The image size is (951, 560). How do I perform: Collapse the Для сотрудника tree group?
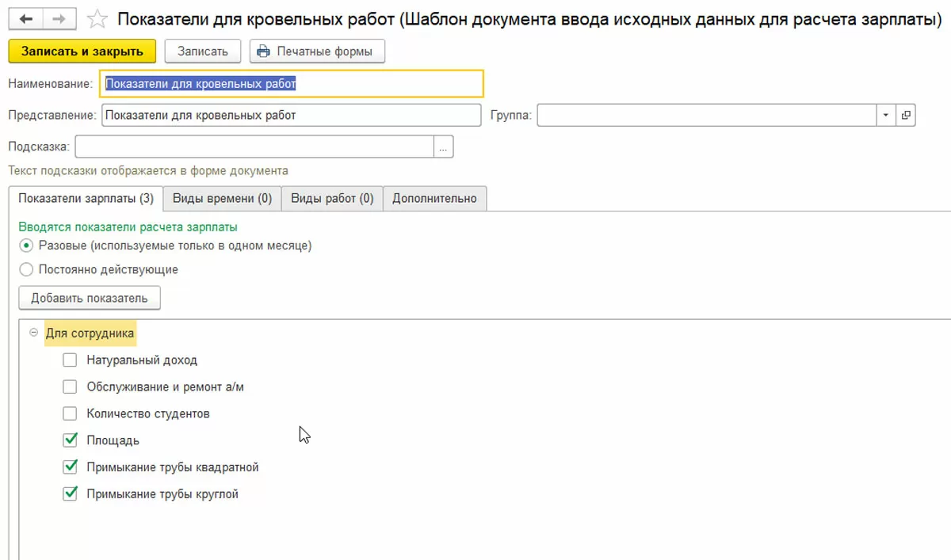point(33,333)
